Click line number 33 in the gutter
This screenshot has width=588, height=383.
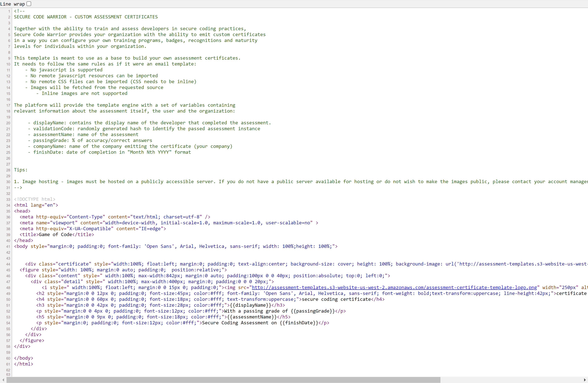click(x=8, y=200)
